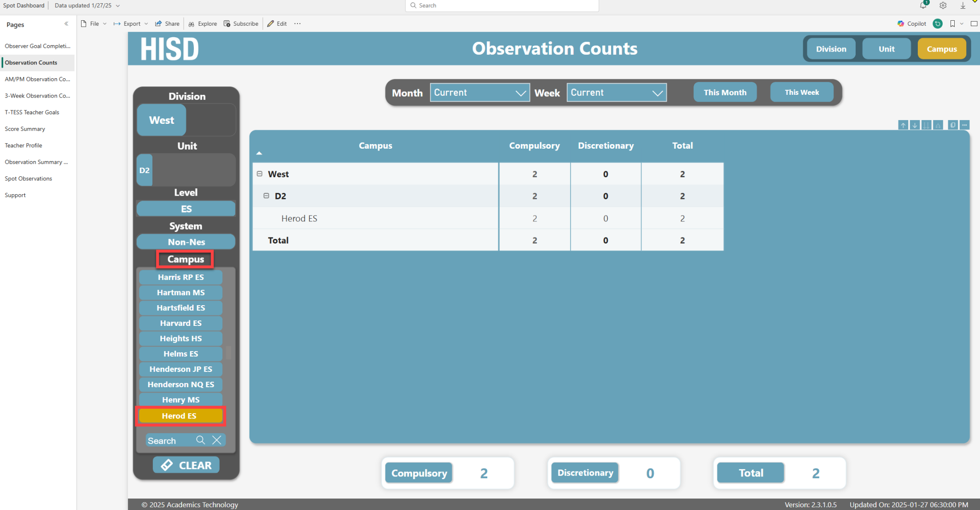Switch to Campus view
This screenshot has width=980, height=510.
pos(941,49)
